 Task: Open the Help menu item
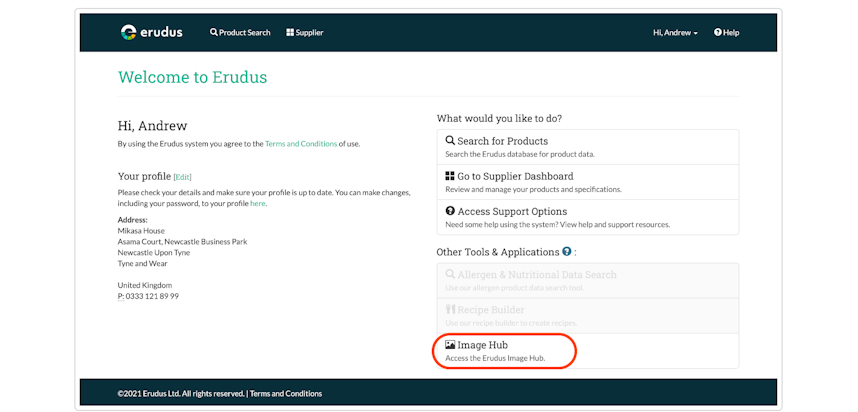(727, 32)
